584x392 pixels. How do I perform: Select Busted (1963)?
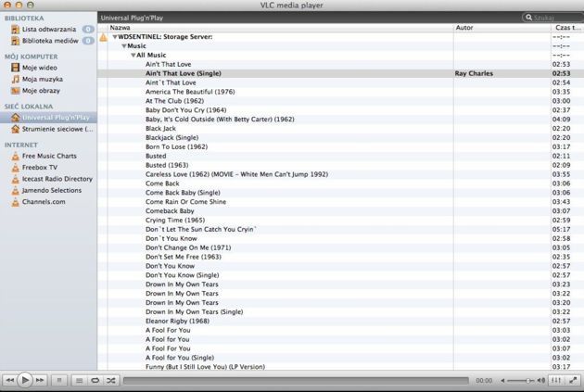pos(167,165)
